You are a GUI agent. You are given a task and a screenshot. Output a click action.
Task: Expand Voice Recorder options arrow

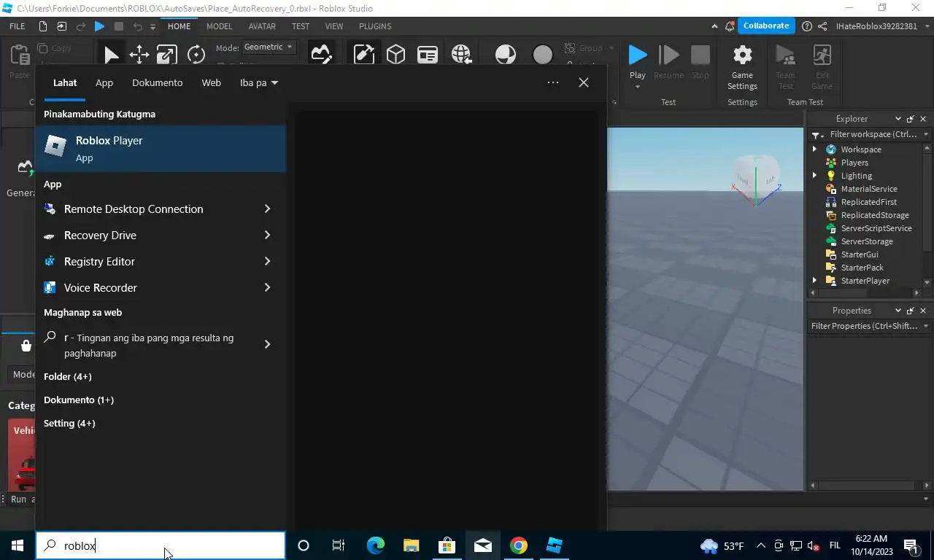[267, 288]
